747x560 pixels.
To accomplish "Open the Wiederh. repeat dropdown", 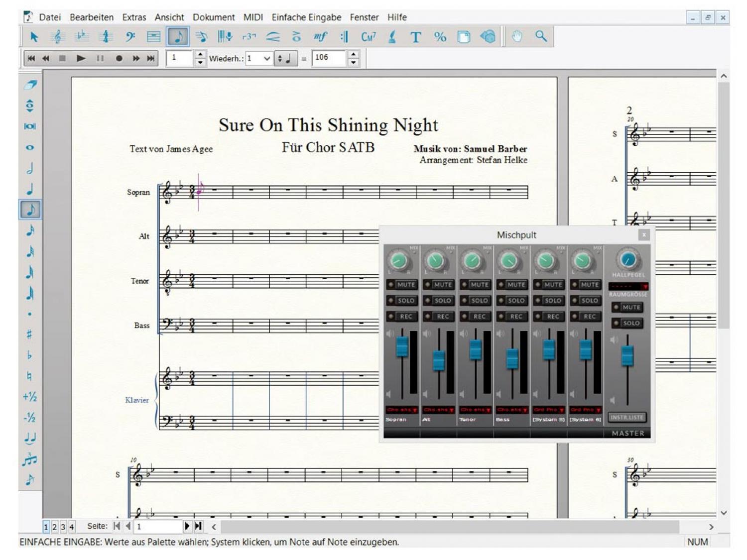I will pos(266,59).
